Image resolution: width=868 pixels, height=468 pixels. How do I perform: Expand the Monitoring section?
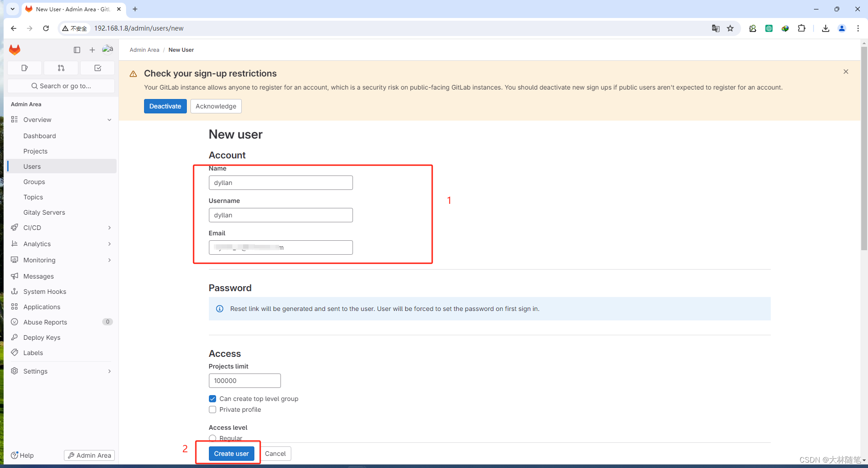(x=109, y=260)
